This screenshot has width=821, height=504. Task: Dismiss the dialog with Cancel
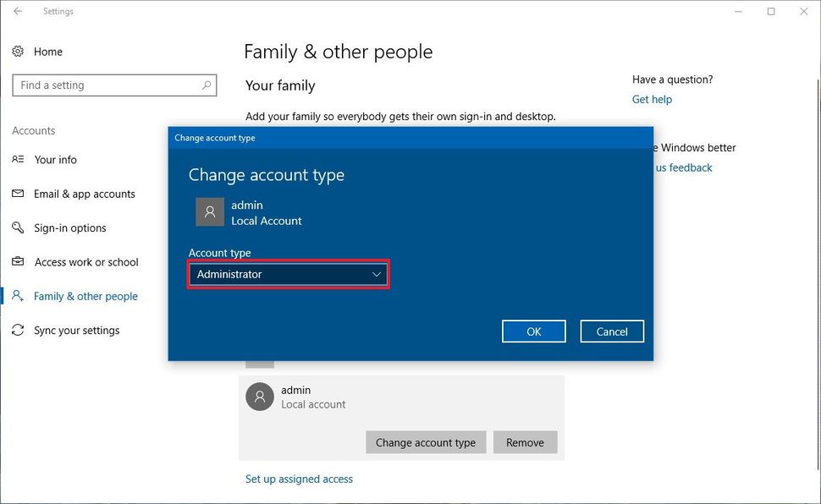611,331
